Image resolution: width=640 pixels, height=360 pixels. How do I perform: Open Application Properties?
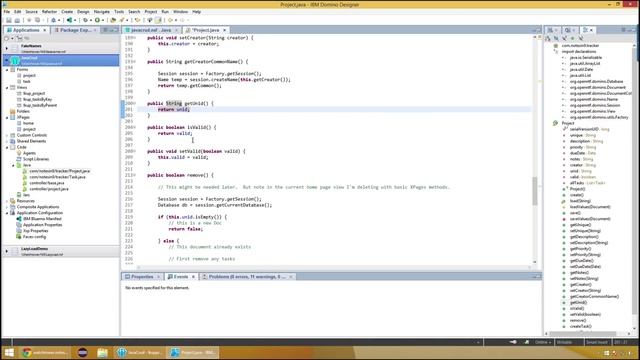coord(42,225)
